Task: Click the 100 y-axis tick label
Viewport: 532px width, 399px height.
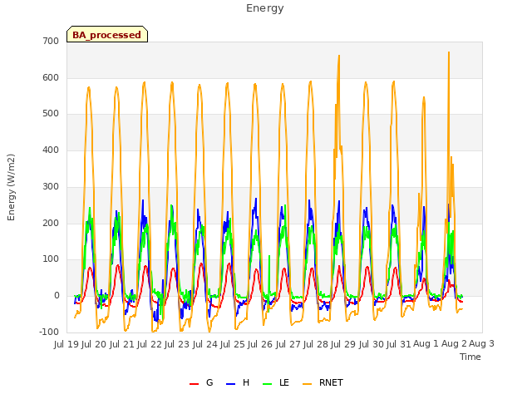Action: tap(51, 259)
